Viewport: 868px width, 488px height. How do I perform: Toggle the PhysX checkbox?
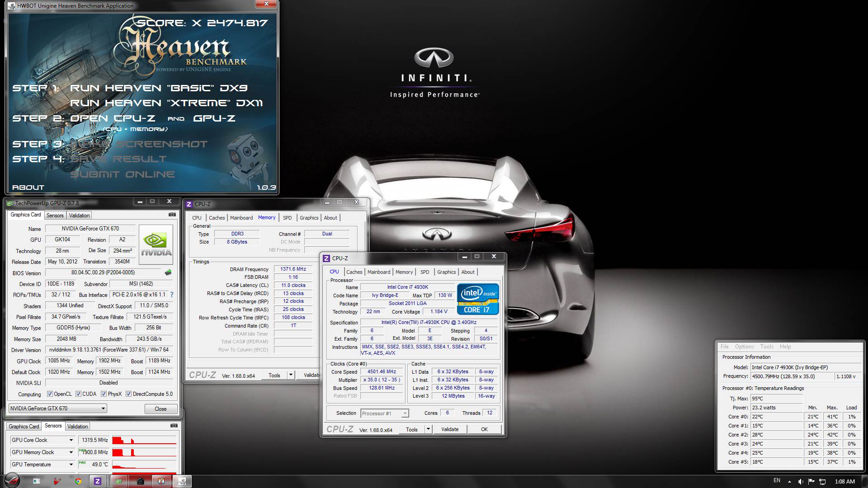pos(104,394)
